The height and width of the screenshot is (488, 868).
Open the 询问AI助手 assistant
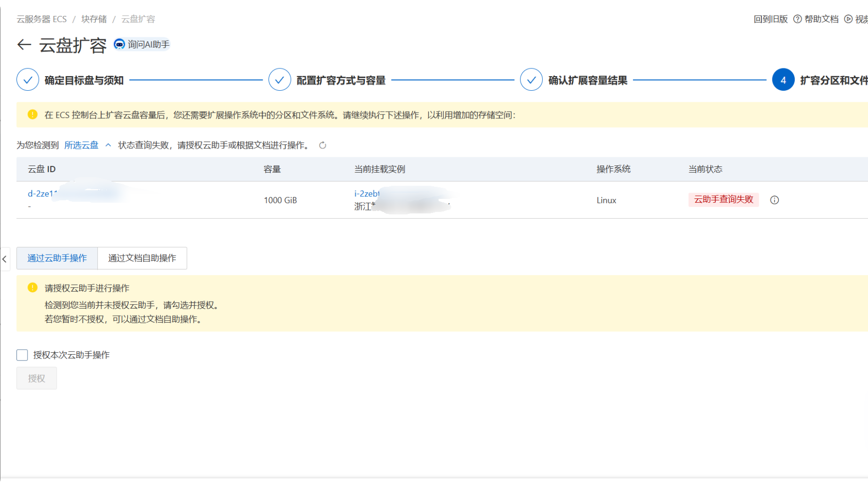[142, 45]
